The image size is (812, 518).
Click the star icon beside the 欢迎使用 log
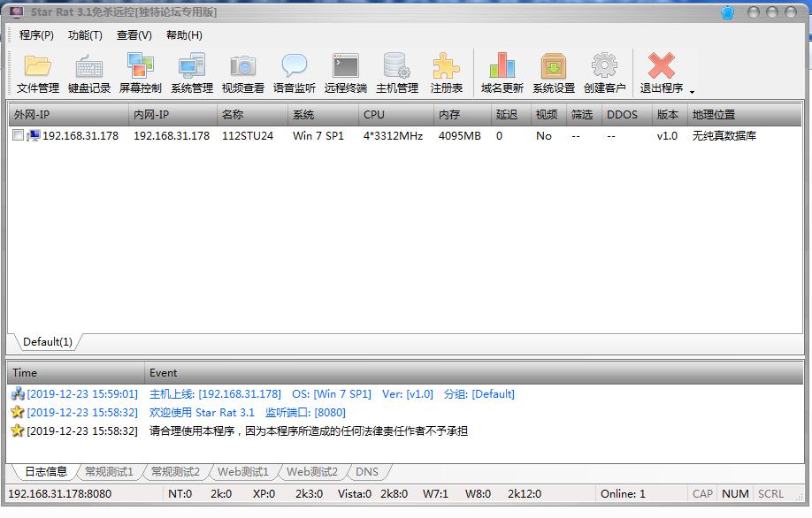coord(18,413)
